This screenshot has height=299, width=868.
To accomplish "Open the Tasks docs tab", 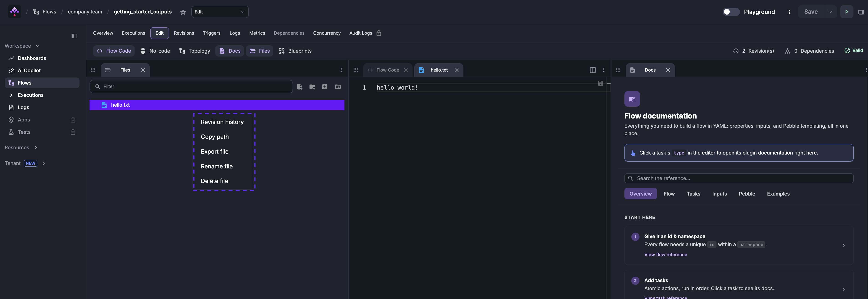I will pos(693,194).
